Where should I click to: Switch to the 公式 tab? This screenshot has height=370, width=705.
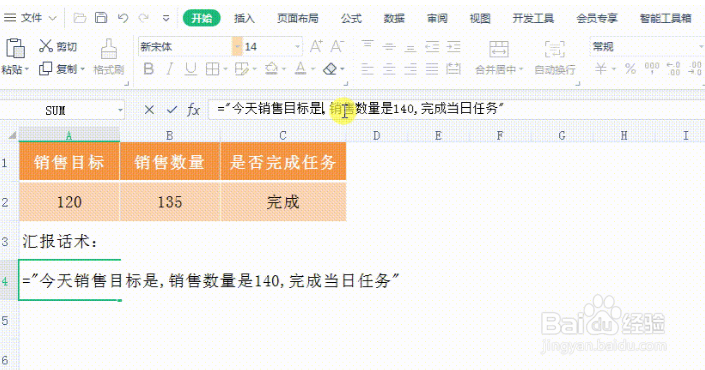[351, 18]
